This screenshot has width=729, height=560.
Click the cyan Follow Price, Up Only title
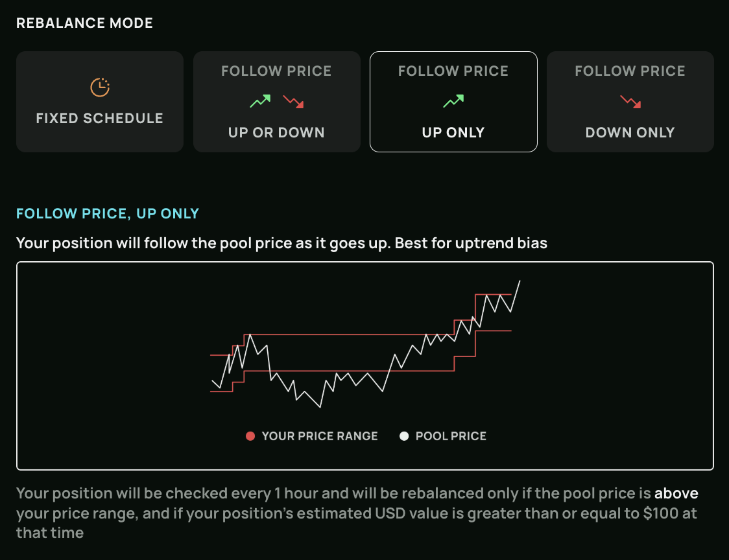[x=108, y=214]
